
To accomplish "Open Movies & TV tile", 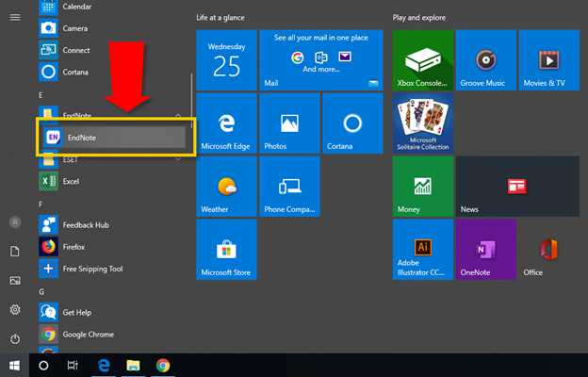I will pyautogui.click(x=548, y=60).
